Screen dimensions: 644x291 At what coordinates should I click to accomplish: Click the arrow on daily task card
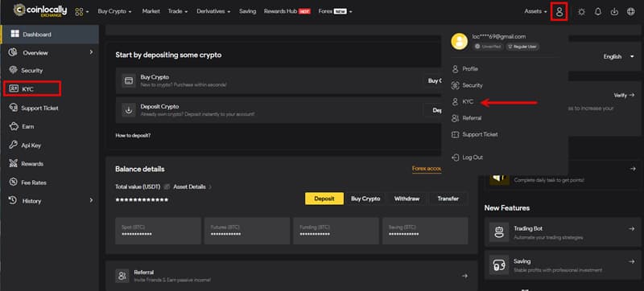click(632, 169)
